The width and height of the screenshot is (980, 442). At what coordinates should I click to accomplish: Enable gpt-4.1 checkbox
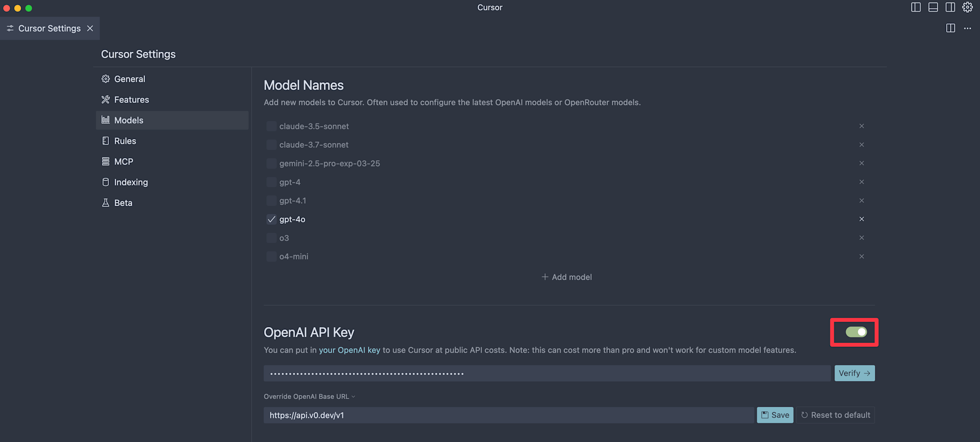click(271, 201)
